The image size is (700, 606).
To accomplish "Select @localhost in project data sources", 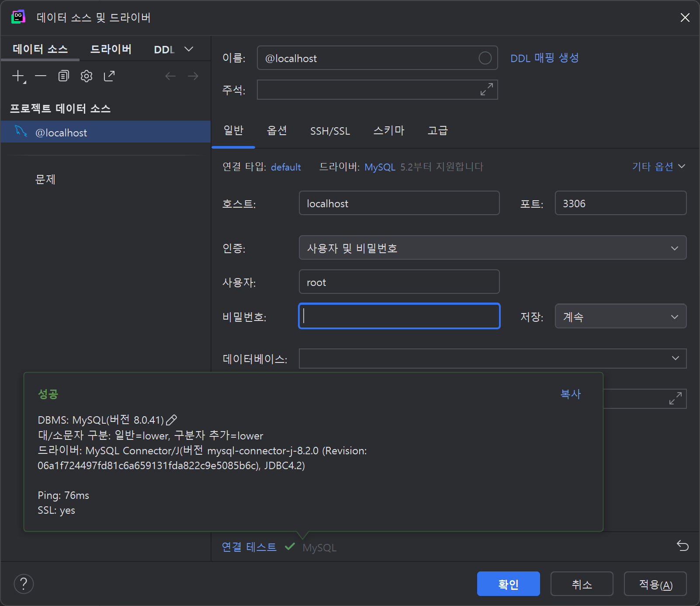I will [106, 132].
